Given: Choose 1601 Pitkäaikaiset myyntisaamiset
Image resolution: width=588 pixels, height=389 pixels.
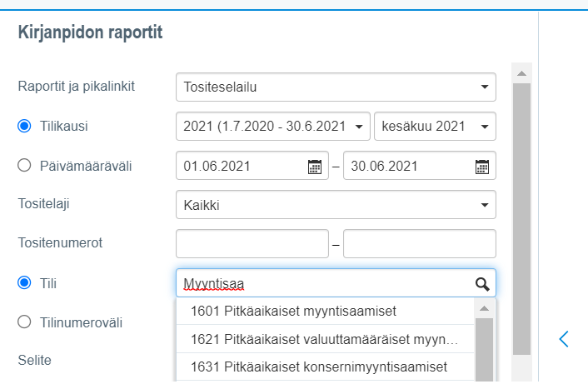Looking at the screenshot, I should click(x=325, y=311).
